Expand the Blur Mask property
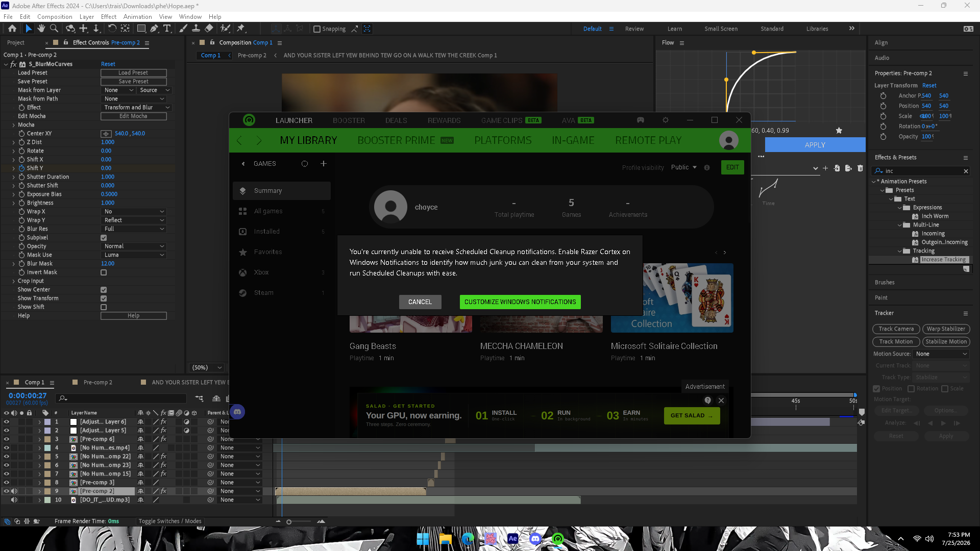This screenshot has height=551, width=980. click(14, 264)
